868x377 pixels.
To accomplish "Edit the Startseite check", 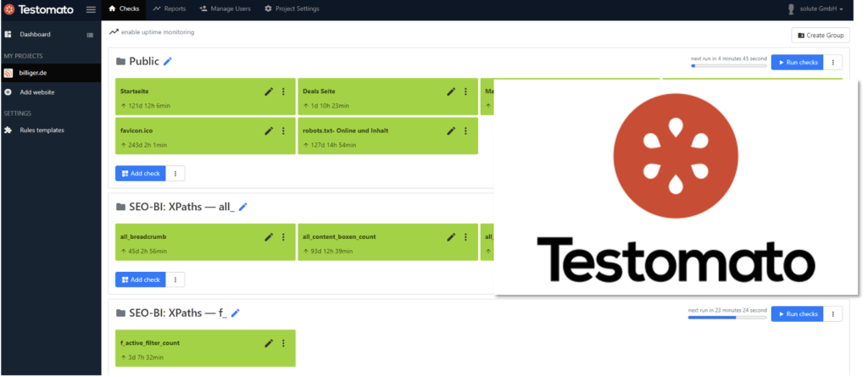I will tap(269, 91).
